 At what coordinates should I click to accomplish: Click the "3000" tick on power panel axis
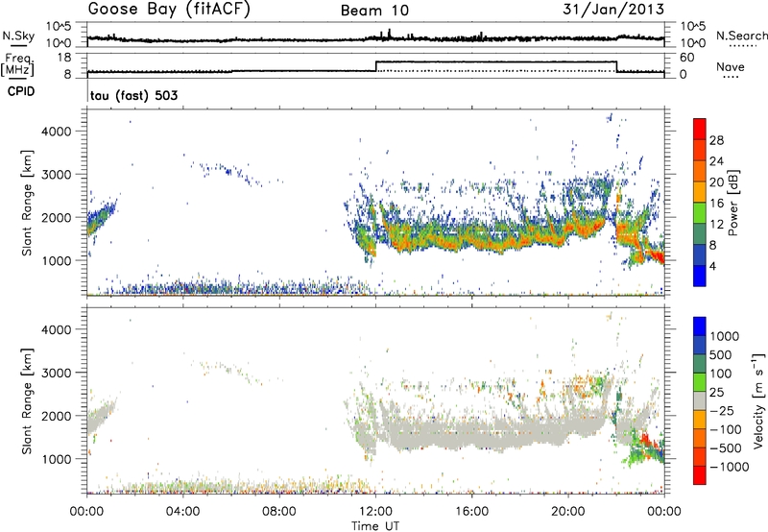57,175
